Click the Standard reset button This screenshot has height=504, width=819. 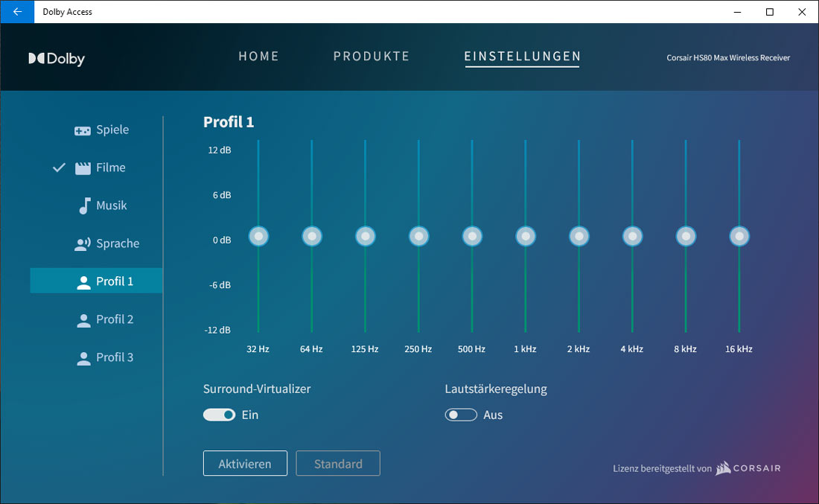click(x=338, y=464)
